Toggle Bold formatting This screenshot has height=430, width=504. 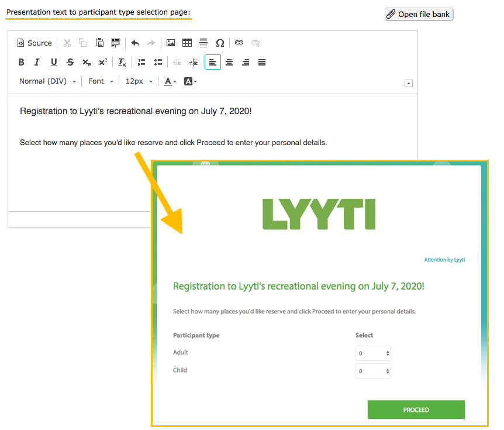(21, 62)
